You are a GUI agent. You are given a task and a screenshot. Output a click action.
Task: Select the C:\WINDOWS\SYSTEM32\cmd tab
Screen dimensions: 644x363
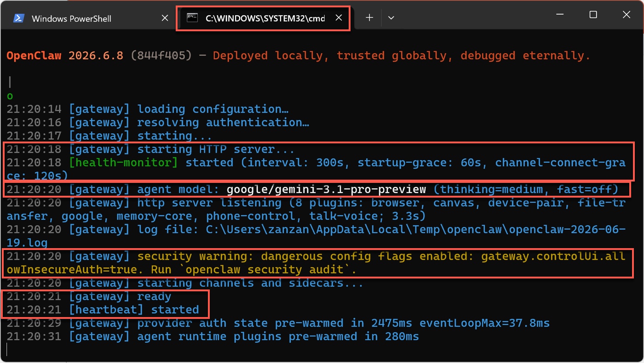click(x=263, y=18)
